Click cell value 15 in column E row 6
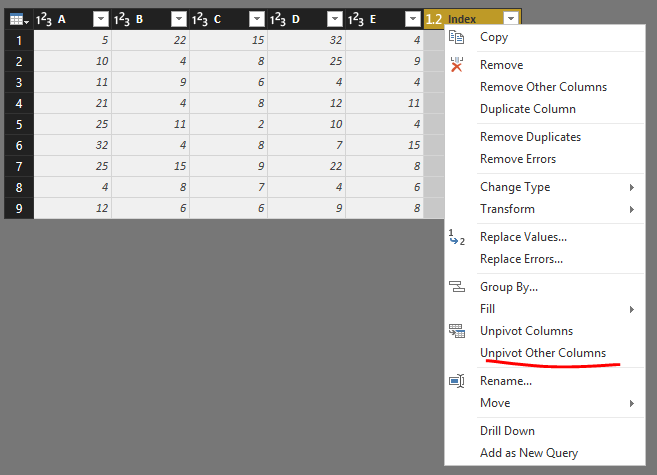The width and height of the screenshot is (657, 475). coord(384,145)
